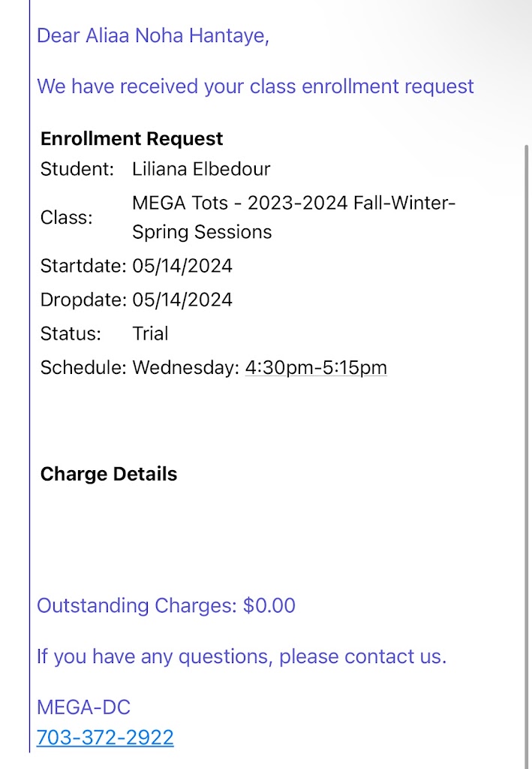Click the greeting line 'Dear Aliaa Noha Hantaye'

point(152,35)
